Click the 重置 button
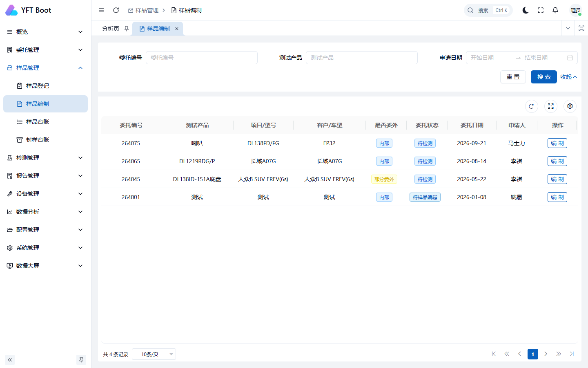 [x=513, y=77]
